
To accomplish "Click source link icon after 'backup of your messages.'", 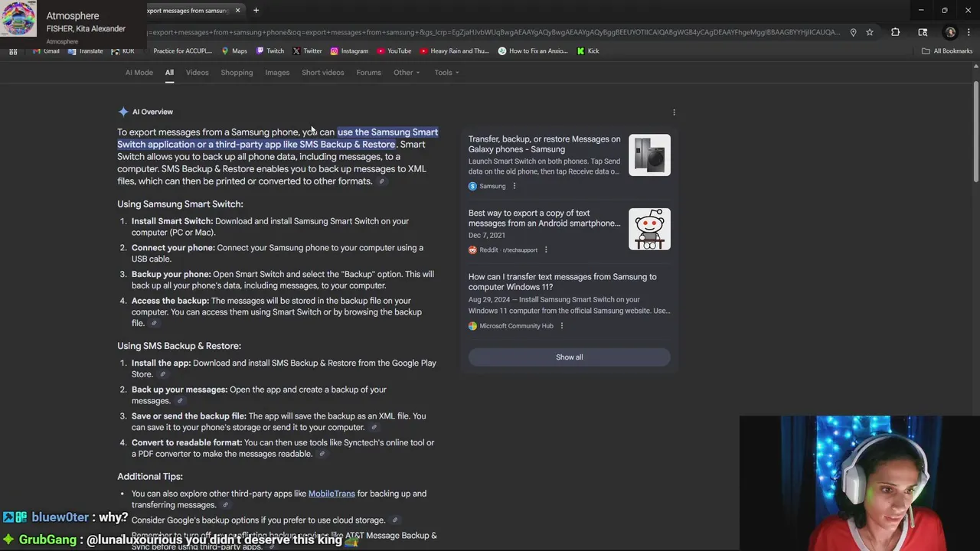I will point(180,401).
